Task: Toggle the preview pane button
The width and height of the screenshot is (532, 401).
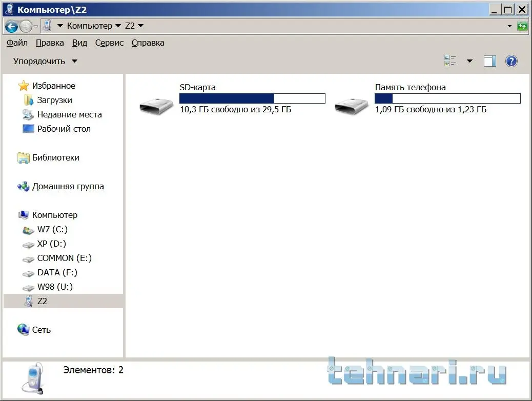Action: click(x=489, y=61)
